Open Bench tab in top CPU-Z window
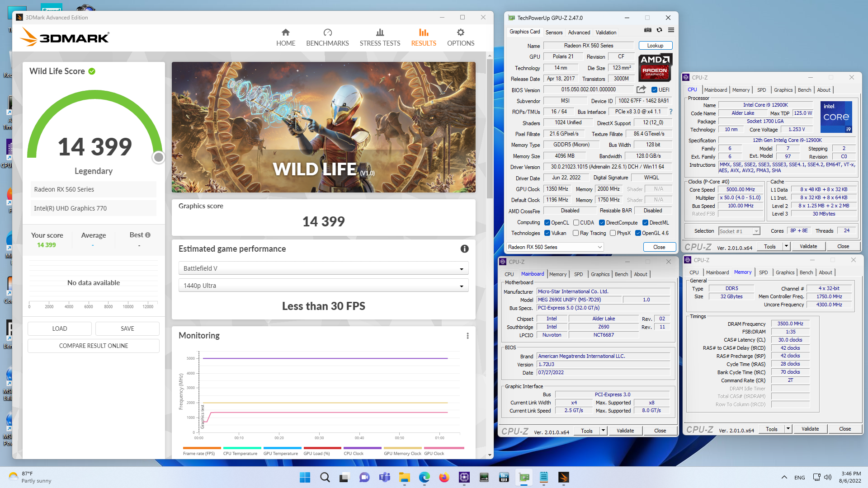The width and height of the screenshot is (868, 488). coord(804,90)
